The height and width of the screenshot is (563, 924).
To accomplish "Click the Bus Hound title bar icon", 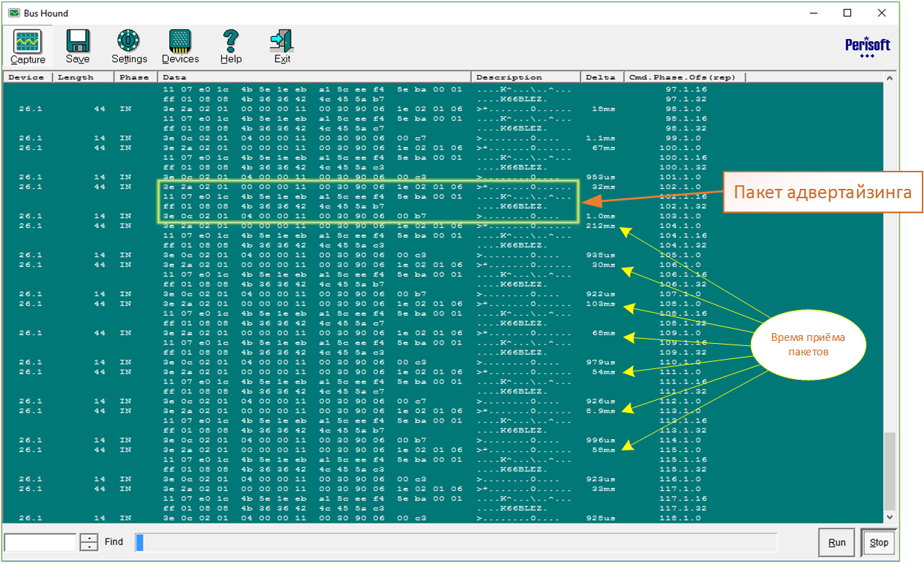I will [14, 13].
